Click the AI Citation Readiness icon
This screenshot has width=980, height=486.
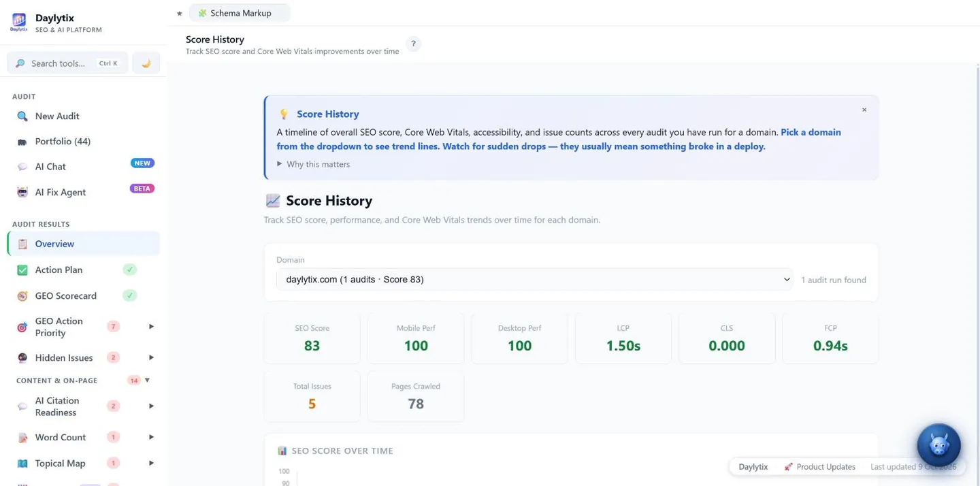(22, 407)
